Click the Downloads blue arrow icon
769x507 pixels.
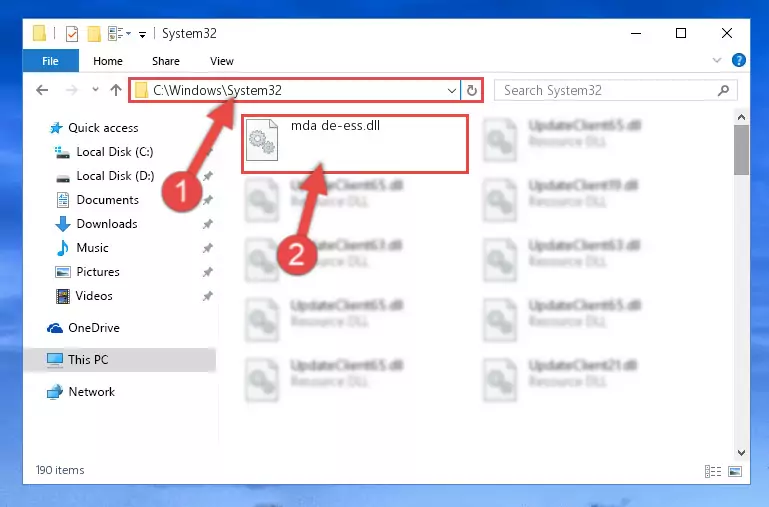62,224
